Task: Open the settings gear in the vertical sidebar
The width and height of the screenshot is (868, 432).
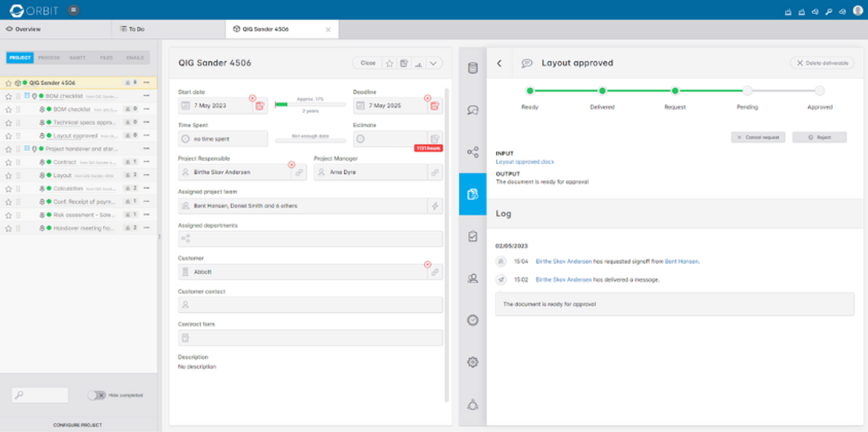Action: click(x=473, y=362)
